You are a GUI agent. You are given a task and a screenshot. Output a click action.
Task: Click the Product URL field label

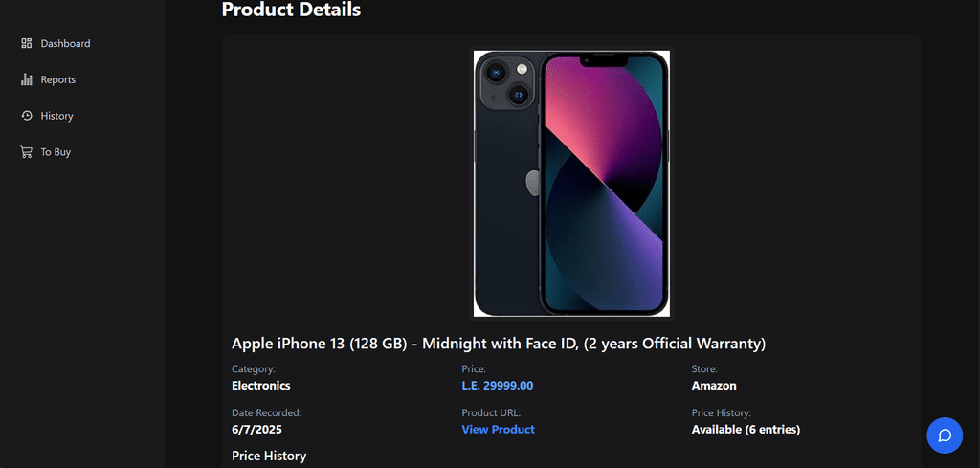491,412
